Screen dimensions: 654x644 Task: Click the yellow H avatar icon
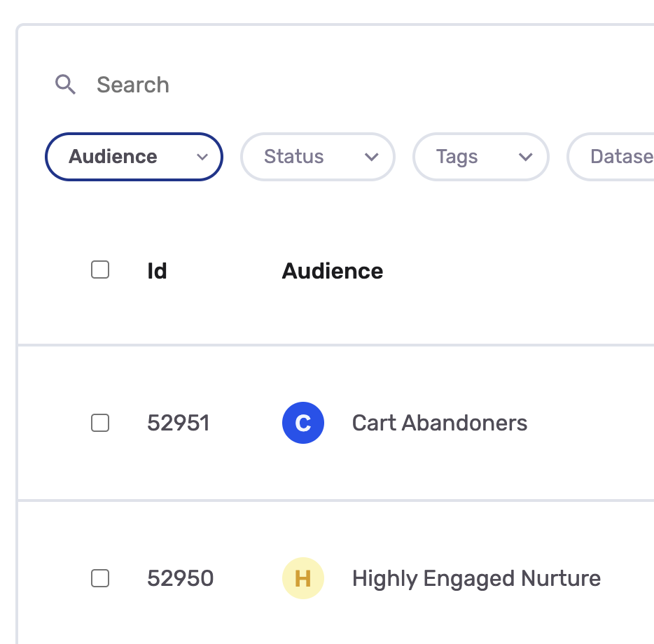(302, 579)
